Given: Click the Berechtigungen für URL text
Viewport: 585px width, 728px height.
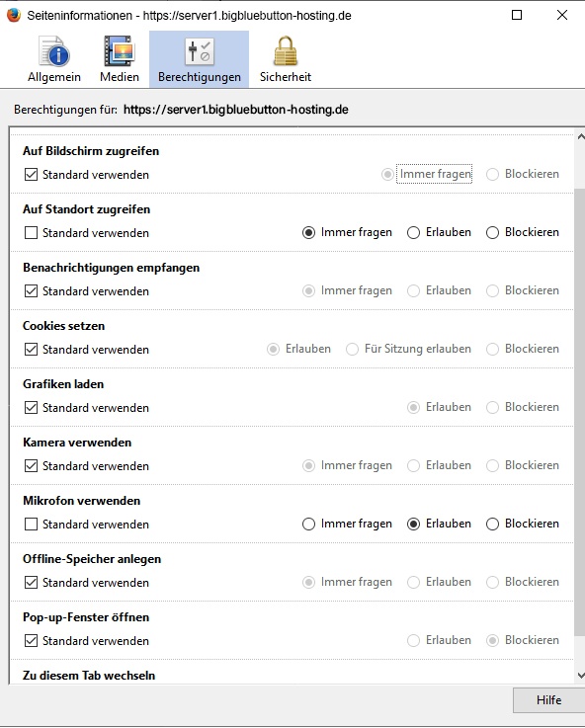Looking at the screenshot, I should 236,110.
